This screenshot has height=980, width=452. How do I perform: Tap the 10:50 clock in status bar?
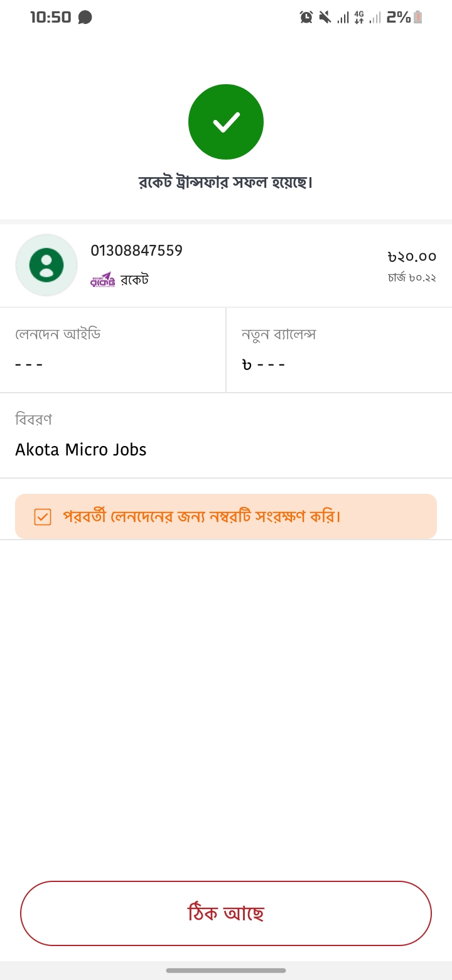tap(51, 18)
